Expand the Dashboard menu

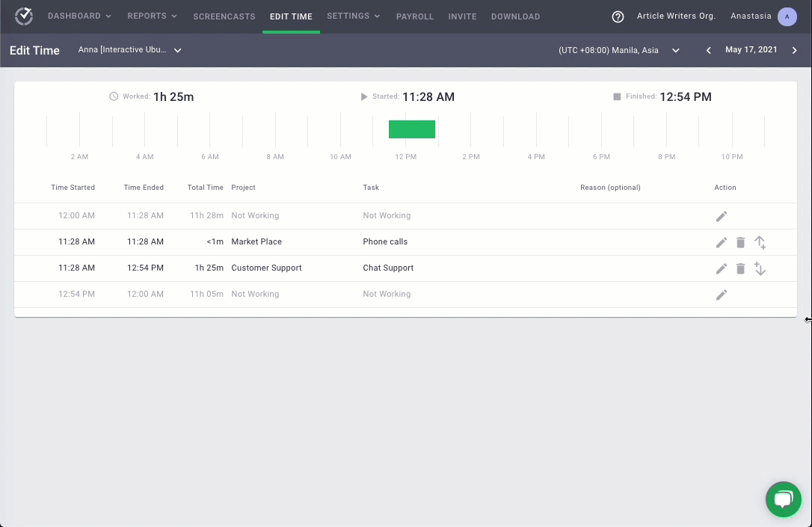pyautogui.click(x=79, y=16)
